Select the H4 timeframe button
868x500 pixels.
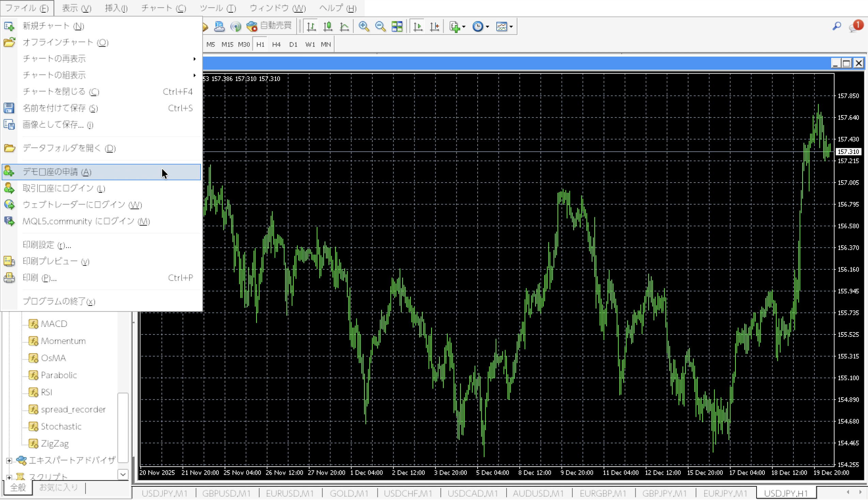point(276,45)
